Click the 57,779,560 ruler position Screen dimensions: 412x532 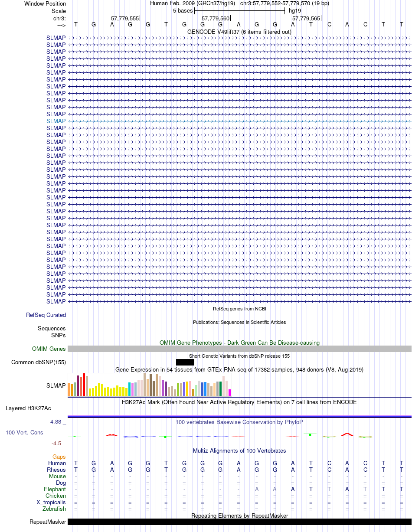click(x=216, y=18)
